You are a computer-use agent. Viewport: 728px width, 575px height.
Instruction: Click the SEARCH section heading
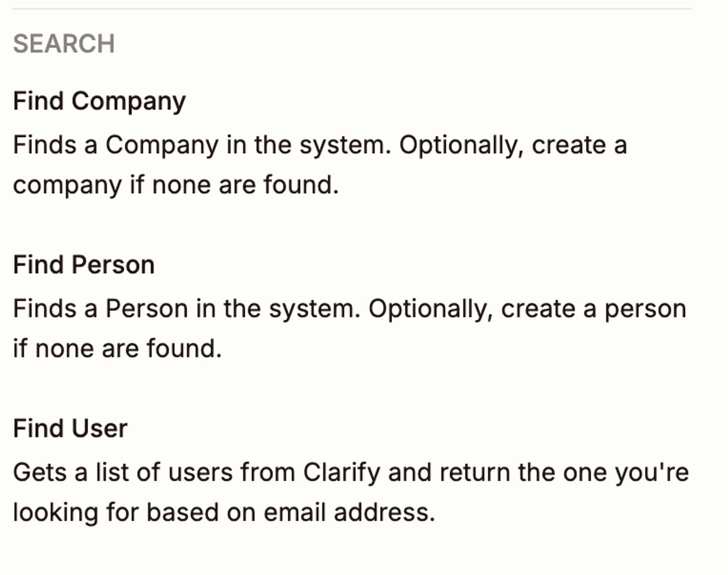[64, 44]
